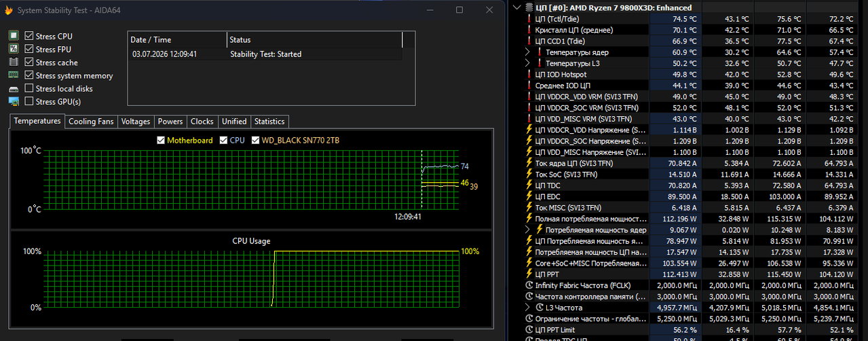Uncheck the Stress CPU checkbox
The image size is (868, 341).
[x=29, y=36]
